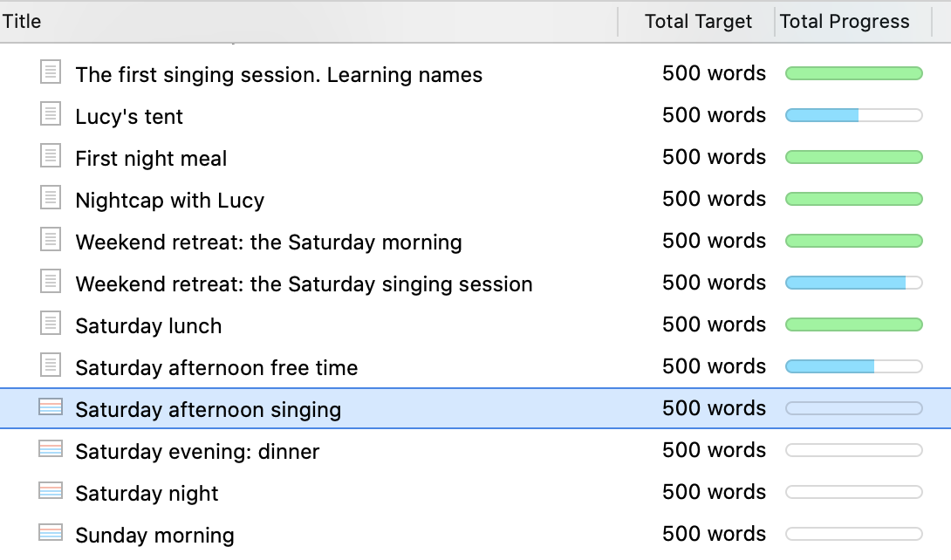Click the Total Progress column header
951x560 pixels.
845,21
